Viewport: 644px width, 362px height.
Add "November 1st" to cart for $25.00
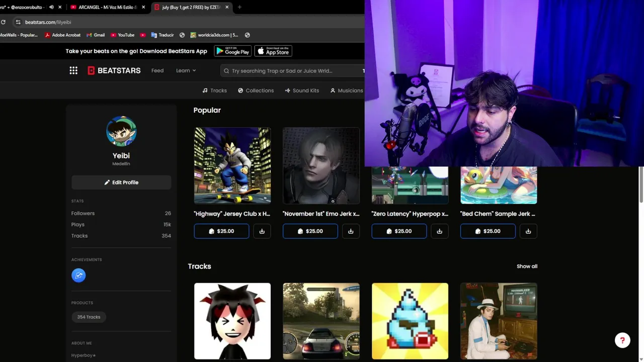pos(310,231)
